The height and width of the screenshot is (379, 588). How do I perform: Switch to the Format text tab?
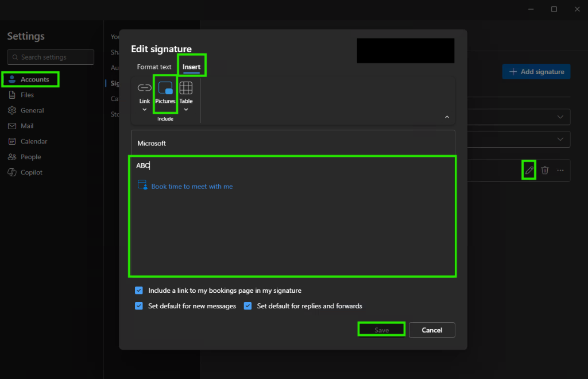pos(154,67)
